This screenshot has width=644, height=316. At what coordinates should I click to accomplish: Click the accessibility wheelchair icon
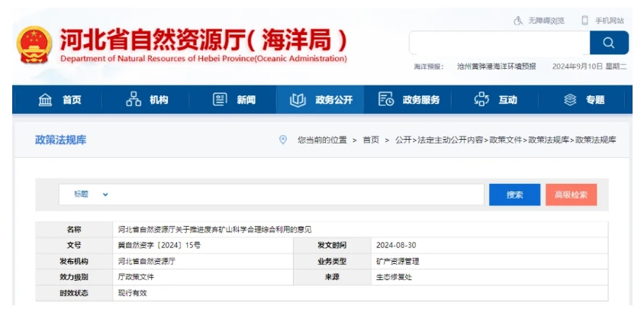518,21
